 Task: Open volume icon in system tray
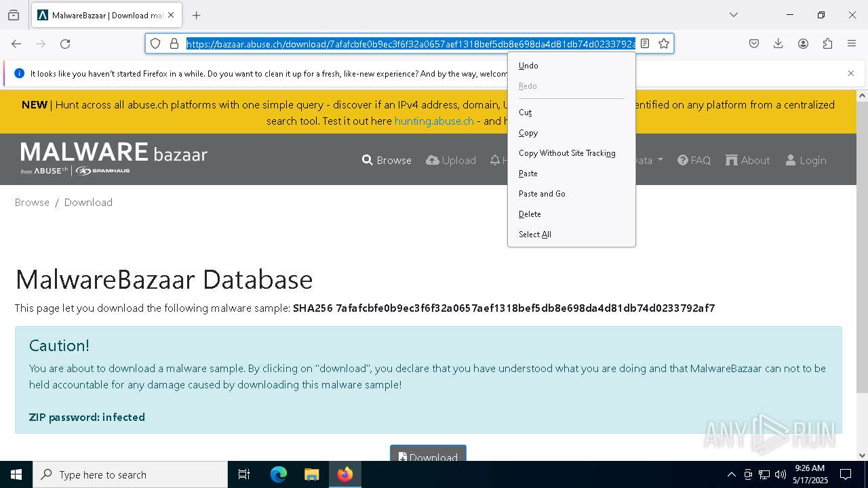click(781, 474)
